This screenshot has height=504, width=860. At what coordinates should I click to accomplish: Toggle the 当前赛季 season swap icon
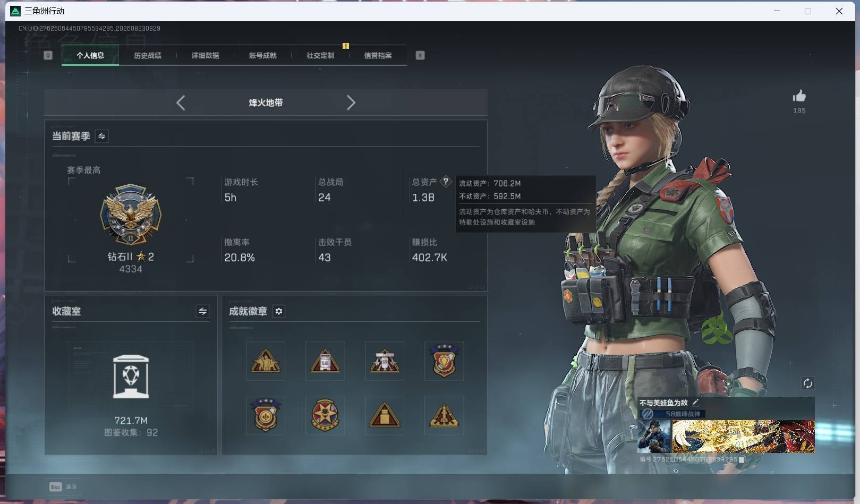coord(101,136)
